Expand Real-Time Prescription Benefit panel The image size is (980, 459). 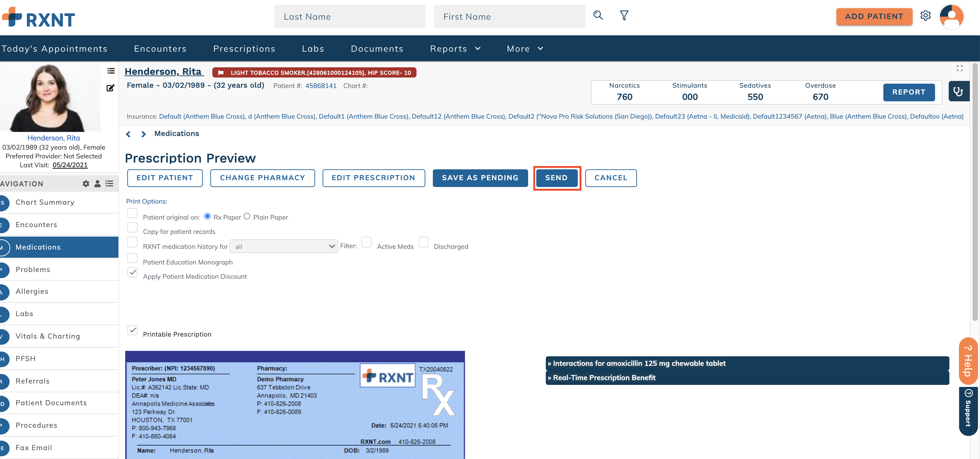click(747, 378)
